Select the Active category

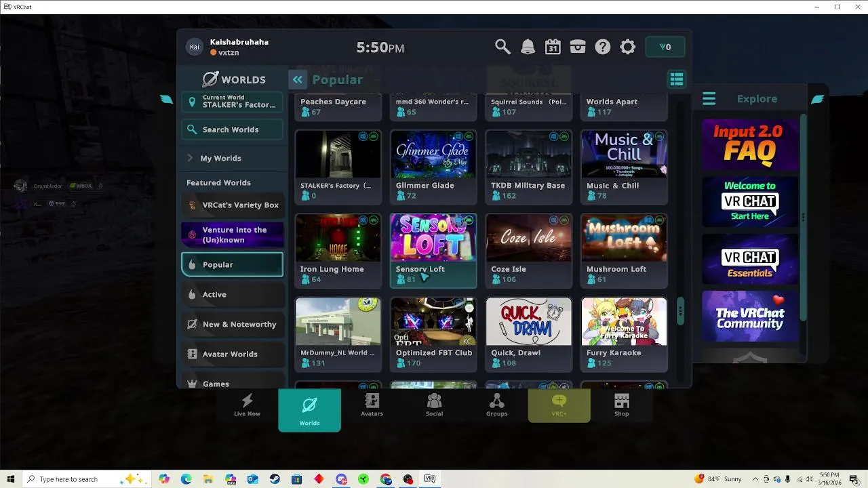[233, 294]
